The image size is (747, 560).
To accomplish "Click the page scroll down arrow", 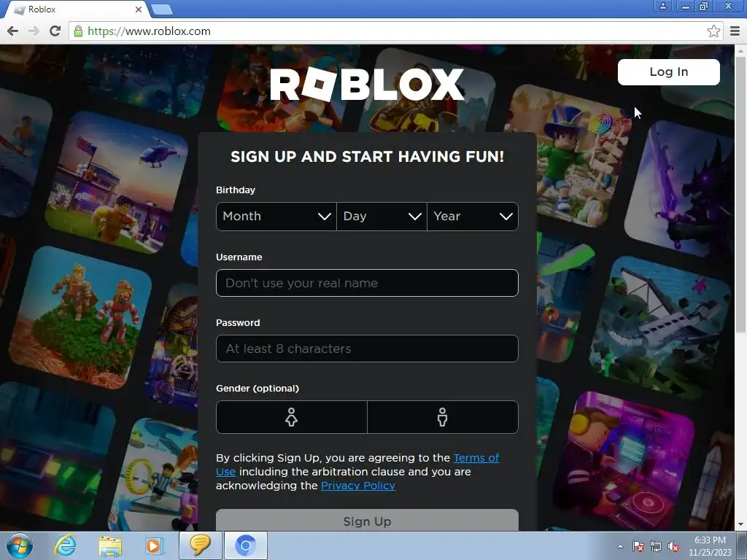I will tap(740, 525).
